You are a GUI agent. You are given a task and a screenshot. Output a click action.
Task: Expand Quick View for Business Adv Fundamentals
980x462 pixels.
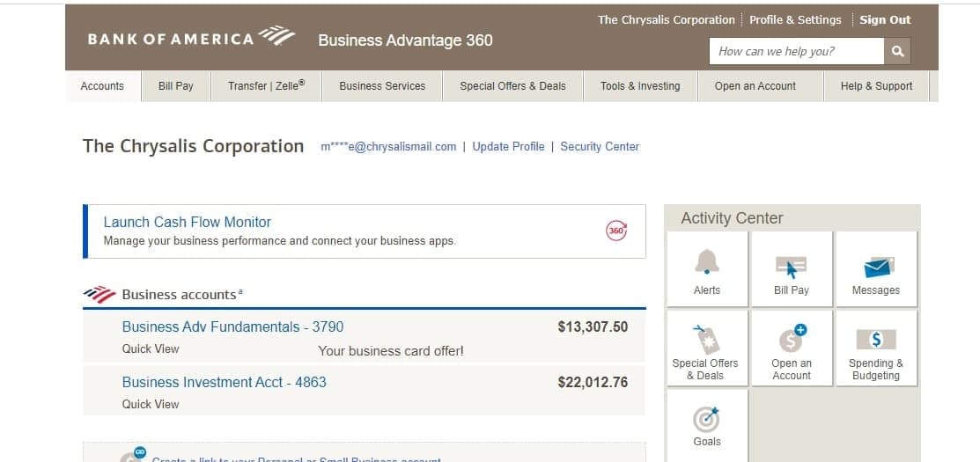(x=151, y=349)
